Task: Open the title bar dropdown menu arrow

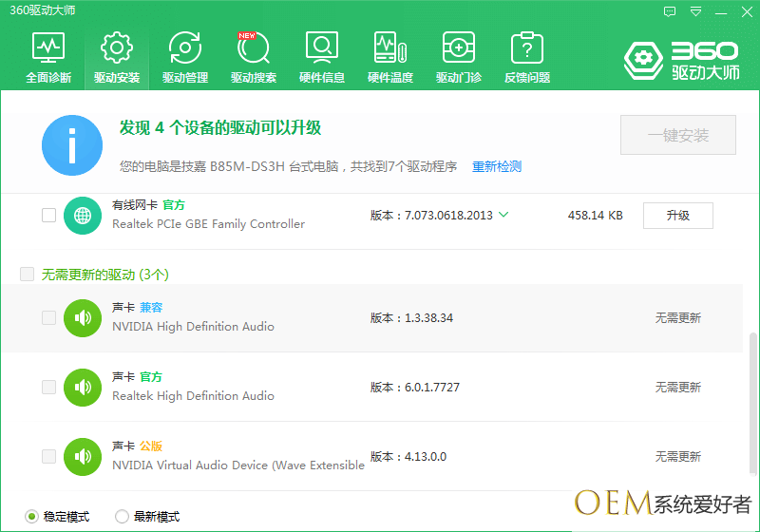Action: 696,12
